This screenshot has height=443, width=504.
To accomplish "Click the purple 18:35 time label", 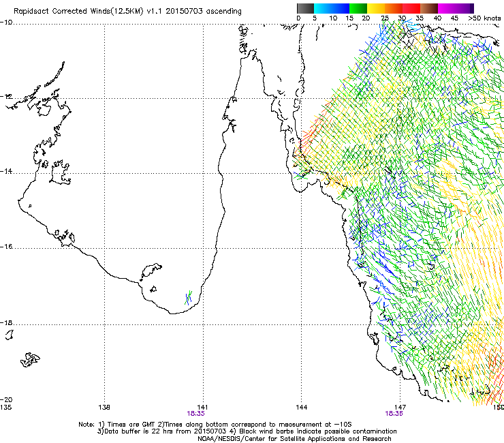I will 195,414.
